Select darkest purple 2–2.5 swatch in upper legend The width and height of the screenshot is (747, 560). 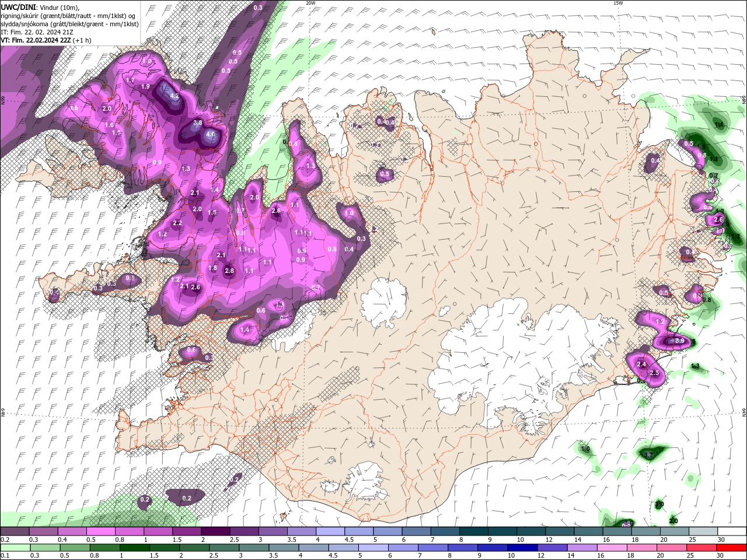(x=215, y=531)
